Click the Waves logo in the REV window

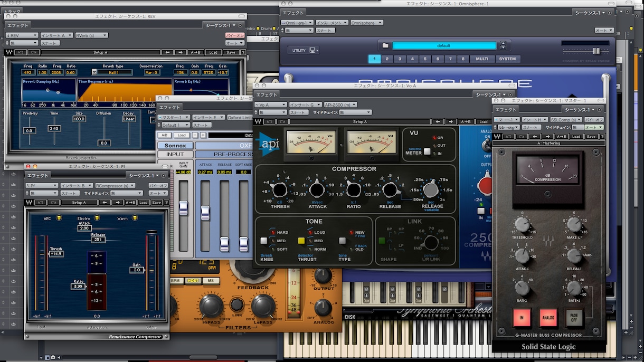pos(9,52)
